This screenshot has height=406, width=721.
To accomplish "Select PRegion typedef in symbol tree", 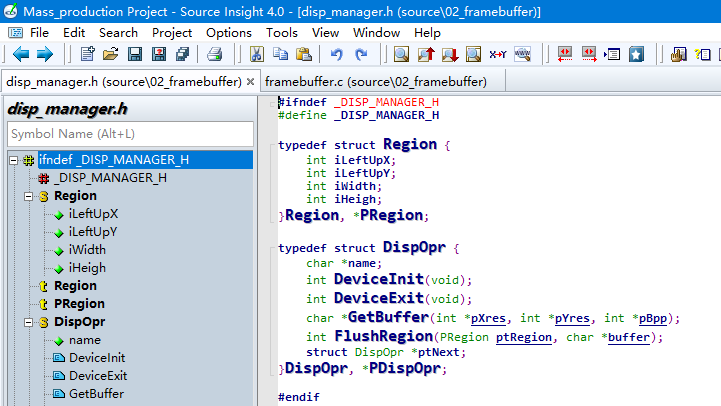I will point(79,304).
